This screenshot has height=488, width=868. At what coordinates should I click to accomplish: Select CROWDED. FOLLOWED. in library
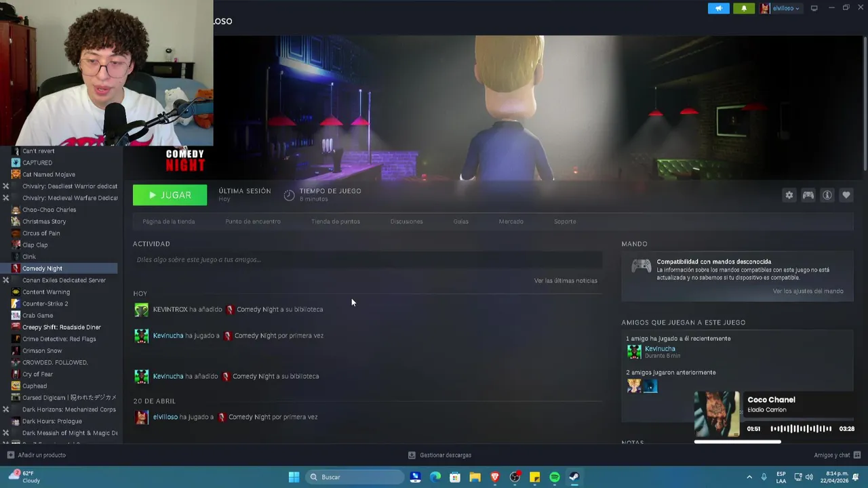coord(55,363)
